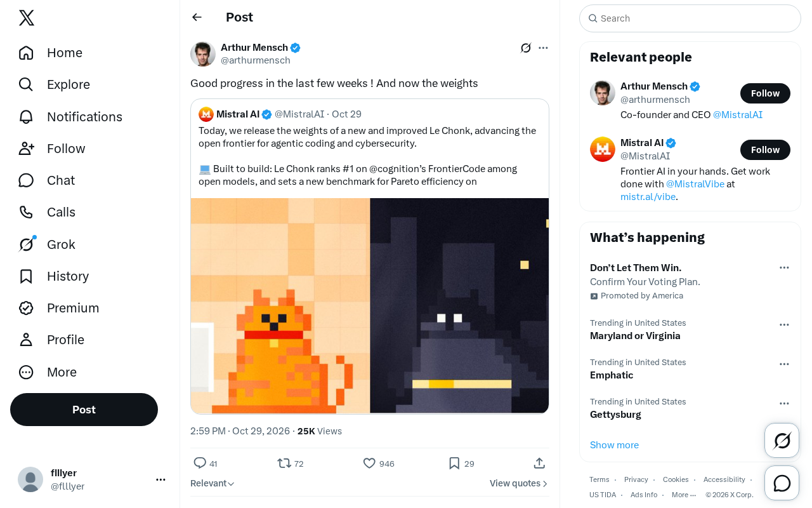
Task: Click Show more under What's happening
Action: pos(614,445)
